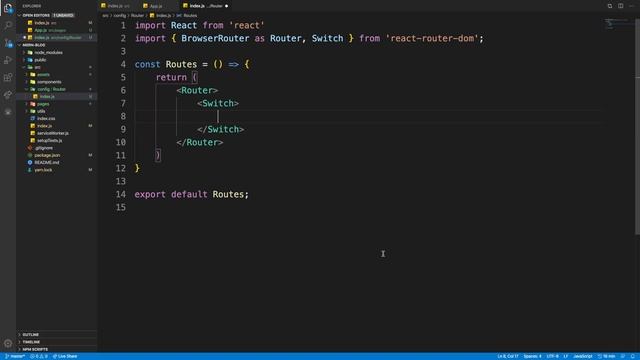The image size is (640, 360).
Task: Expand the assets folder
Action: (x=43, y=74)
